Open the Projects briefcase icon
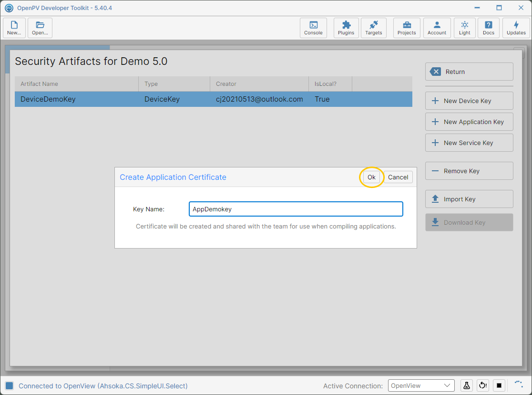The width and height of the screenshot is (532, 395). pos(407,28)
